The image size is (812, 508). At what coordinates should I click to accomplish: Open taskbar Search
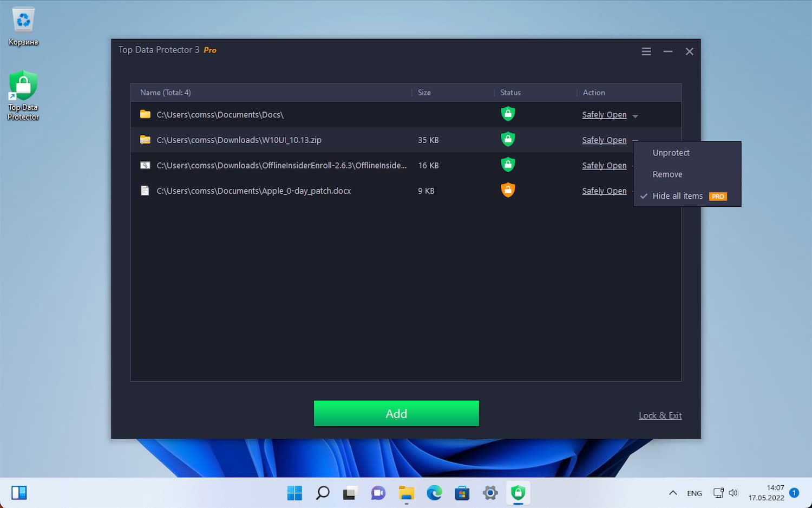coord(323,493)
